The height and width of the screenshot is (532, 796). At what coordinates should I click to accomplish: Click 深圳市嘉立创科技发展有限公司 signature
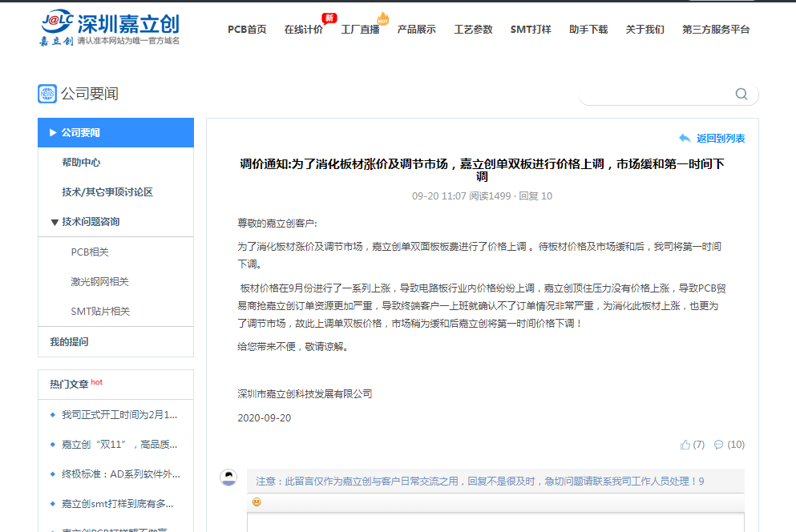pos(305,394)
